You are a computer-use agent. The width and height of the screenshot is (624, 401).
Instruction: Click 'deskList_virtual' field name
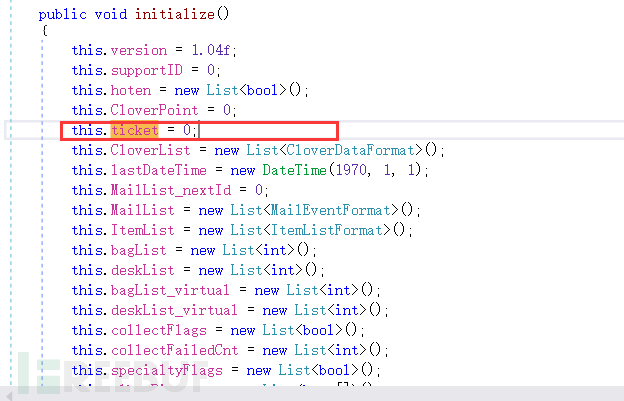pos(174,310)
